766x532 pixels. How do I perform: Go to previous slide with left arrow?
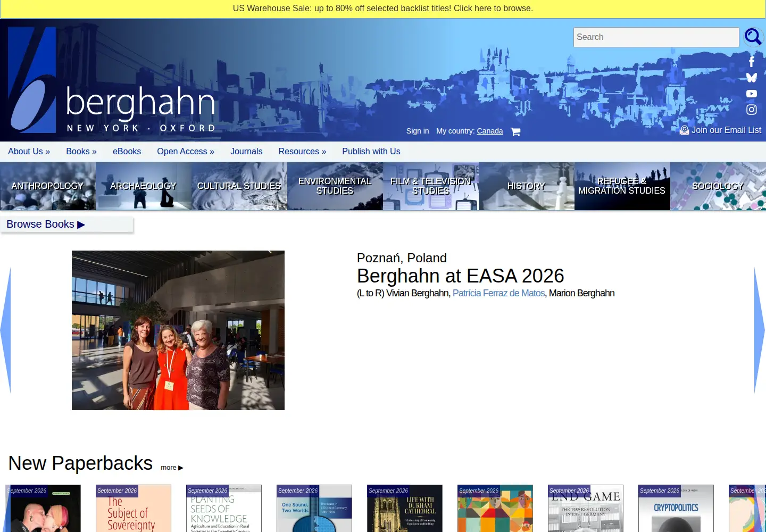[5, 330]
